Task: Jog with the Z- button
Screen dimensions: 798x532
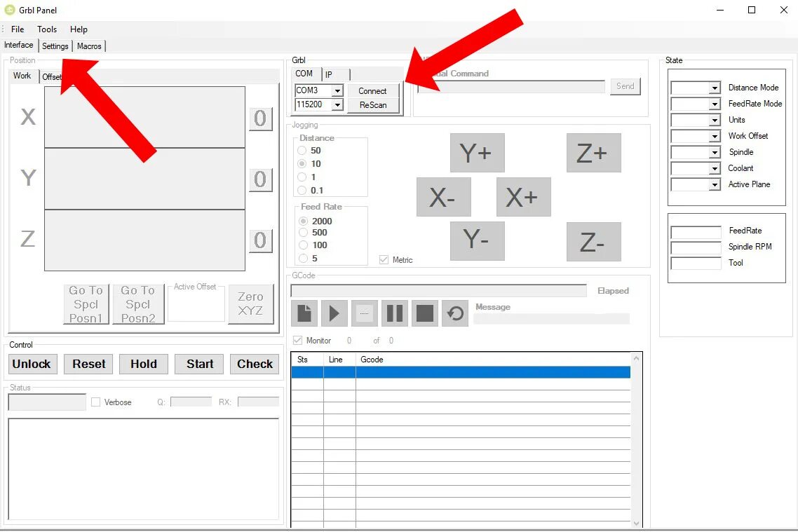Action: pyautogui.click(x=594, y=242)
